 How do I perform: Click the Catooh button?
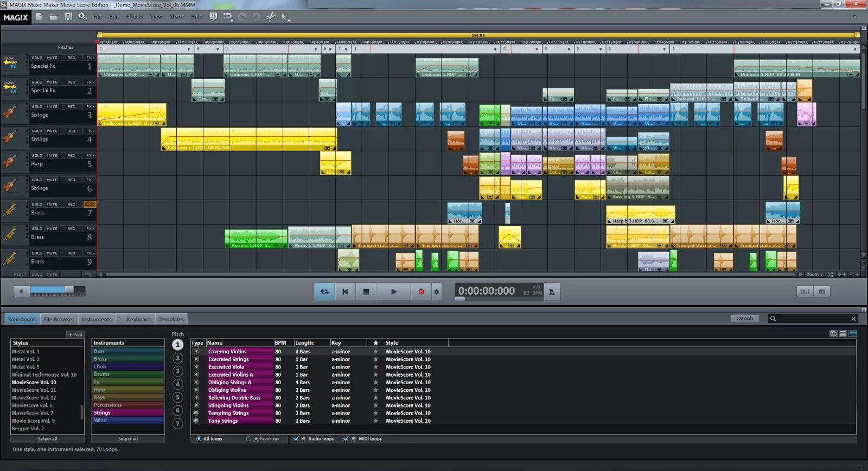coord(745,319)
